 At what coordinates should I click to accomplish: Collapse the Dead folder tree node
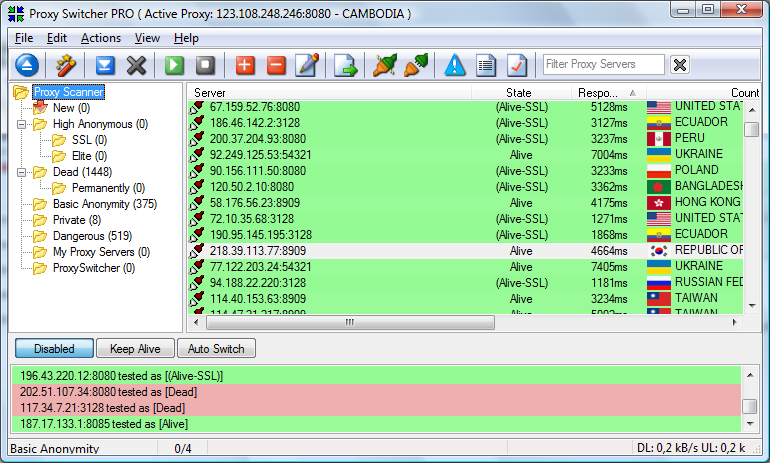click(21, 172)
